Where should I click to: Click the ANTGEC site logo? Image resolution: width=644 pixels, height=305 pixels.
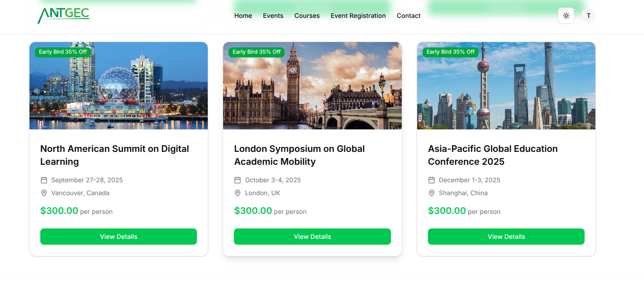[x=63, y=15]
